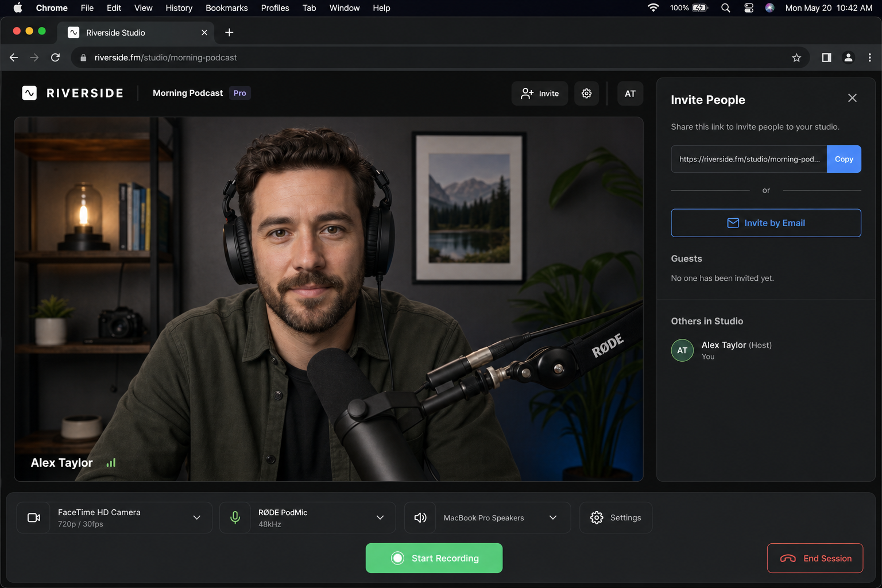The image size is (882, 588).
Task: Click the Siri icon in menu bar
Action: pyautogui.click(x=770, y=8)
